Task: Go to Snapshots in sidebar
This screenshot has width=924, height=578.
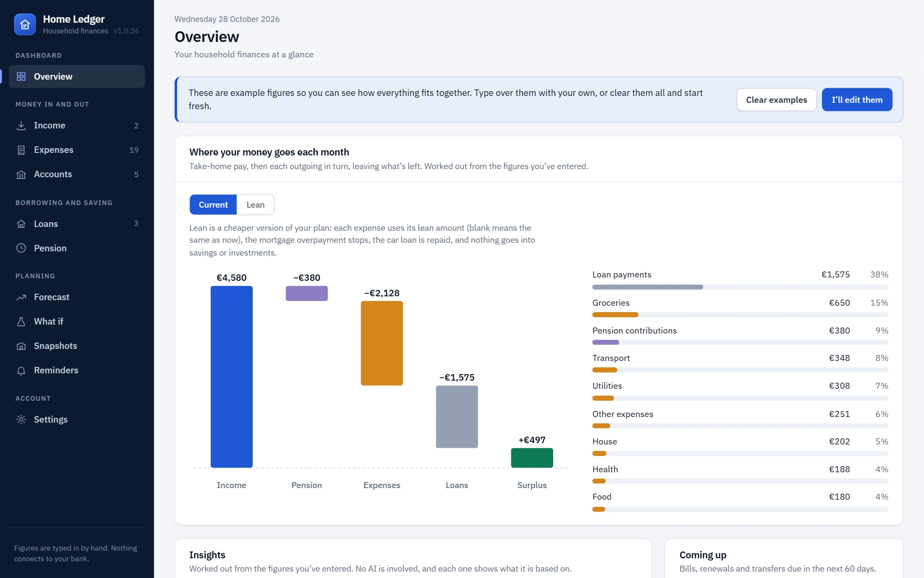Action: pyautogui.click(x=77, y=346)
